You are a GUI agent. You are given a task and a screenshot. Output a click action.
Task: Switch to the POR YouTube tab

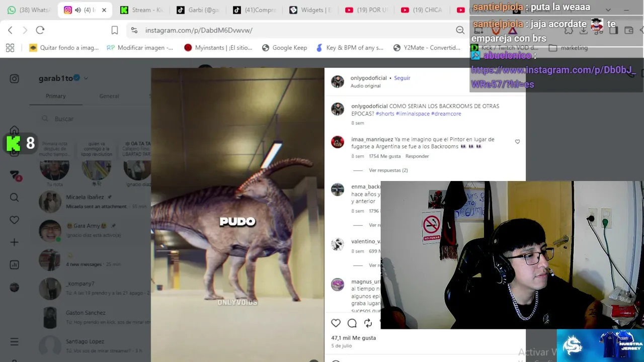(367, 10)
